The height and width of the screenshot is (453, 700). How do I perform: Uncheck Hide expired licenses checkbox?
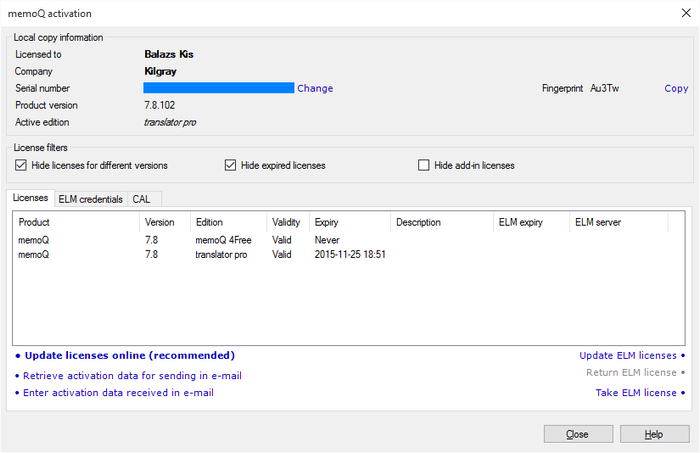[231, 165]
